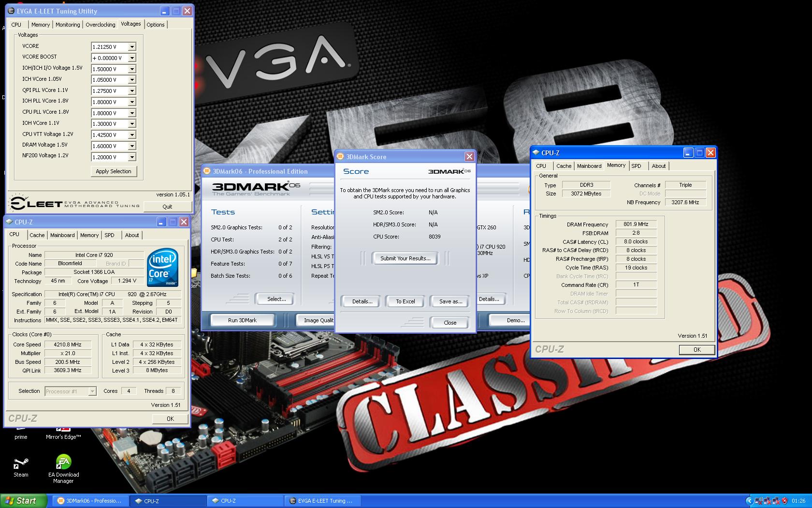The height and width of the screenshot is (508, 812).
Task: Click the system clock 01:26
Action: pyautogui.click(x=798, y=501)
